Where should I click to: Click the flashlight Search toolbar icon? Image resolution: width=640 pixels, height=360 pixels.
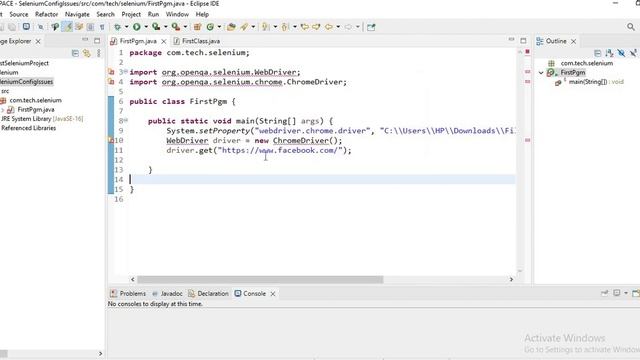(244, 27)
